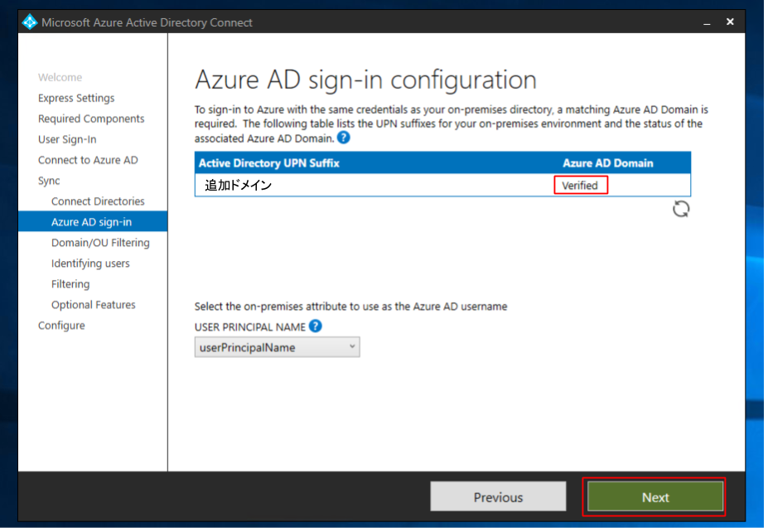This screenshot has height=532, width=768.
Task: Open help icon next to USER PRINCIPAL NAME
Action: 317,327
